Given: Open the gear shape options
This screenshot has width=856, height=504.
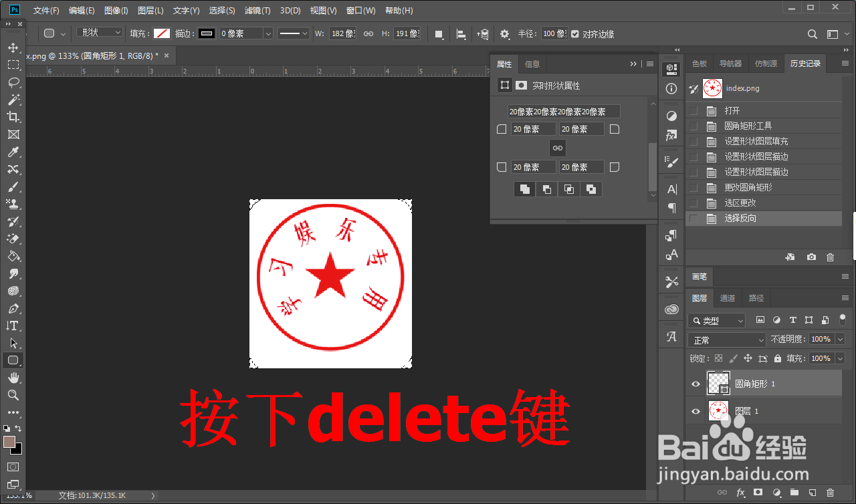Looking at the screenshot, I should [x=504, y=33].
